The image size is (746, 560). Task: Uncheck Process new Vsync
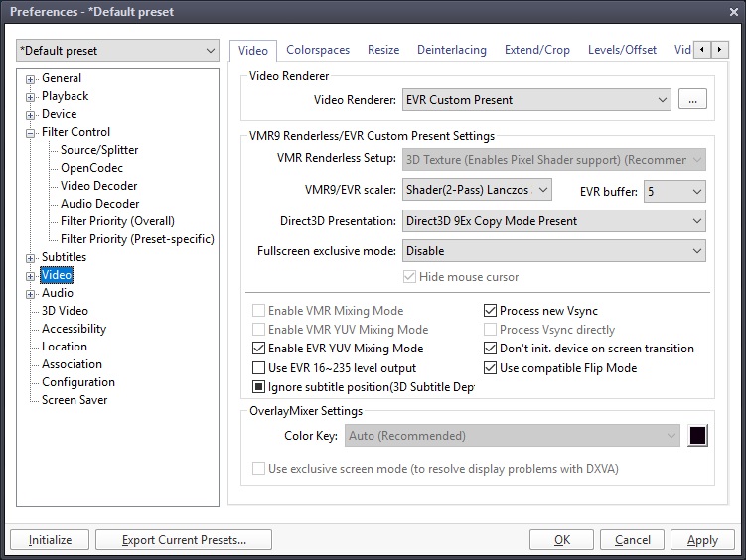click(x=490, y=311)
